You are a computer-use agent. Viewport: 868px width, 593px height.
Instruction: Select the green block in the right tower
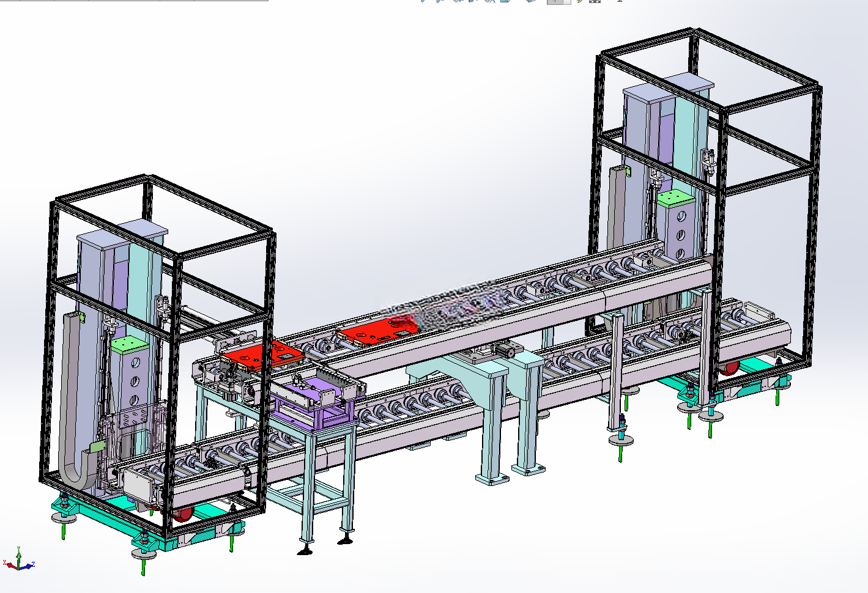(675, 197)
